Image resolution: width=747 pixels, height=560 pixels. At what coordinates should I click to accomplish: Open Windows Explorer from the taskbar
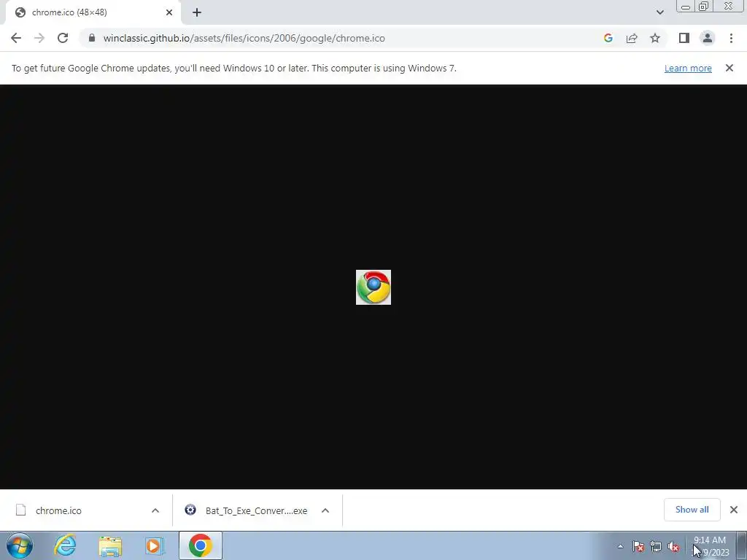110,545
